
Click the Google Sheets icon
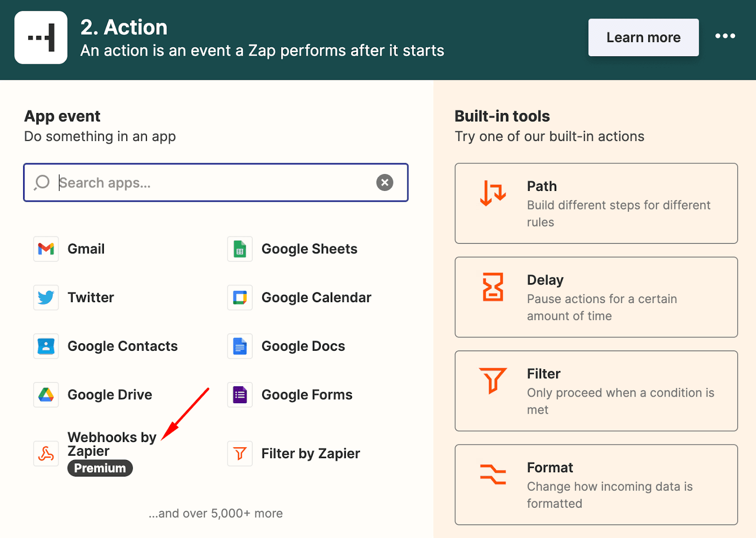240,249
